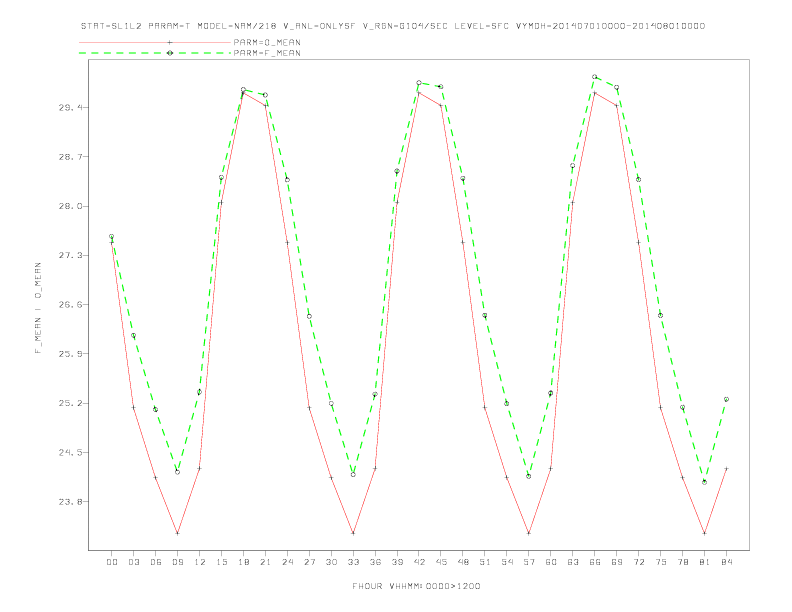Click x-axis tick label 48
This screenshot has height=612, width=792.
463,562
